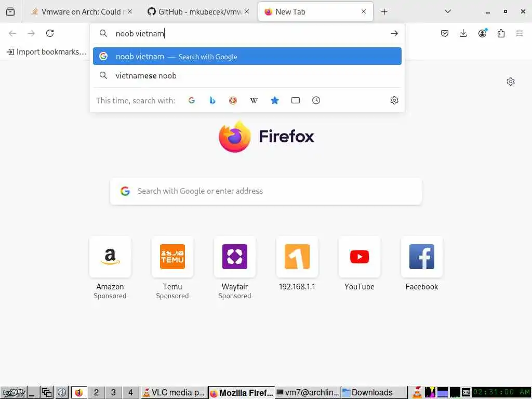Image resolution: width=532 pixels, height=399 pixels.
Task: Search history with the clock icon
Action: click(316, 100)
